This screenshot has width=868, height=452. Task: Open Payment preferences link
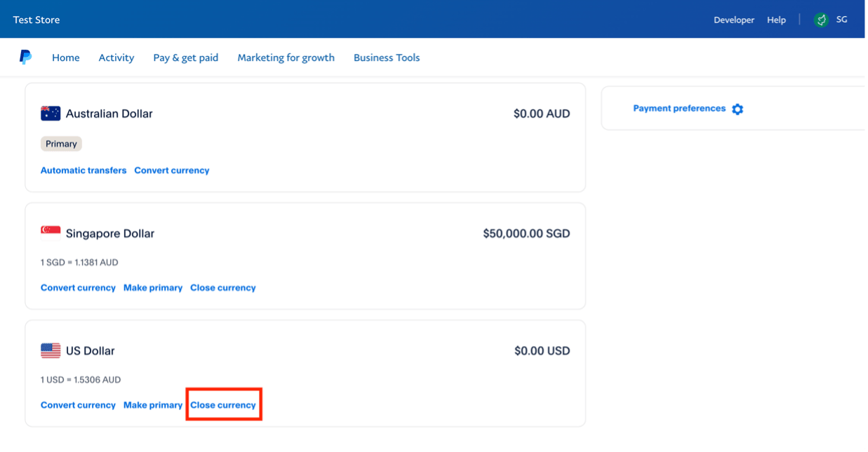(679, 109)
